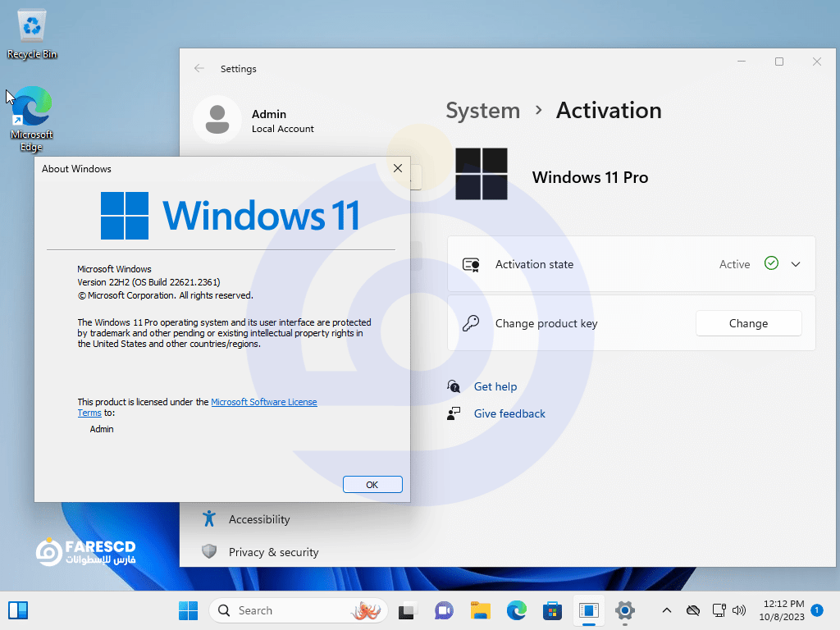Click the product key icon
Screen dimensions: 840x630
[x=471, y=323]
